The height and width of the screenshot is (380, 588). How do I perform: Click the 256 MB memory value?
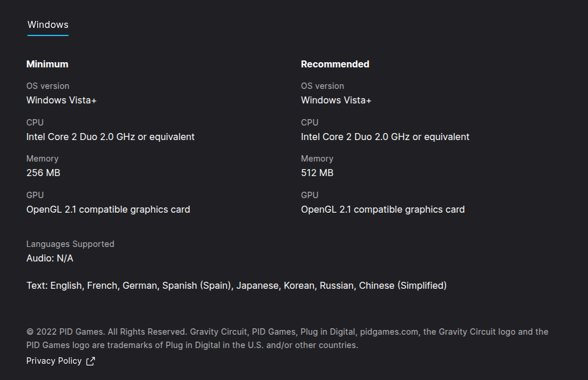43,173
